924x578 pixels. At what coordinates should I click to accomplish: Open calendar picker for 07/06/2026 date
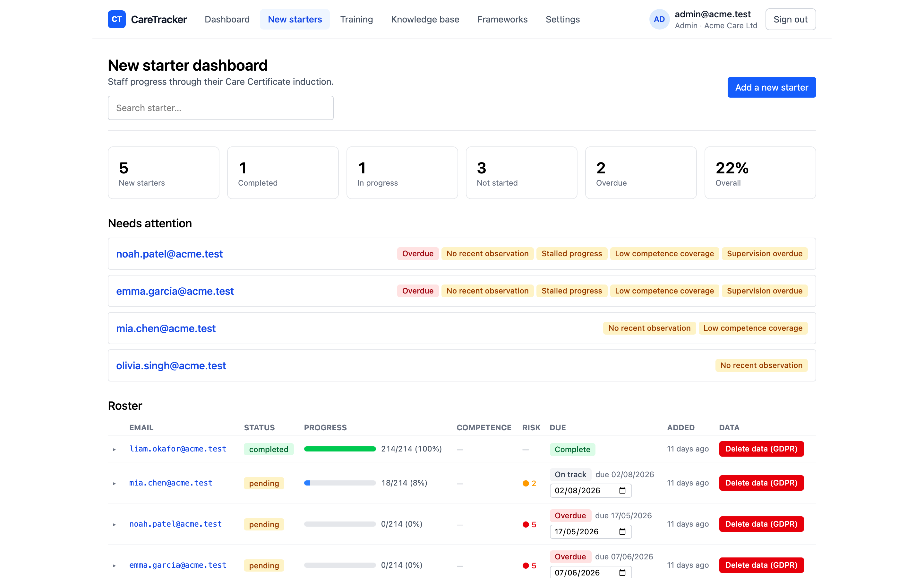pos(622,572)
